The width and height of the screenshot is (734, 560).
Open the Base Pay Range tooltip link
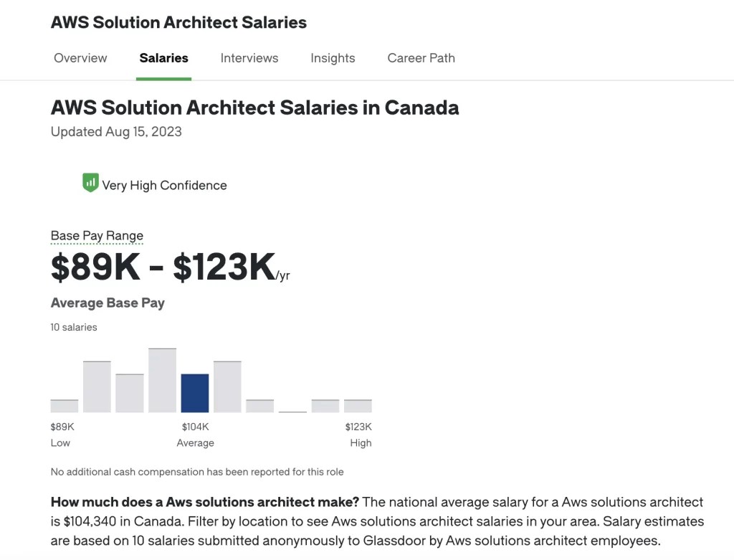click(97, 235)
